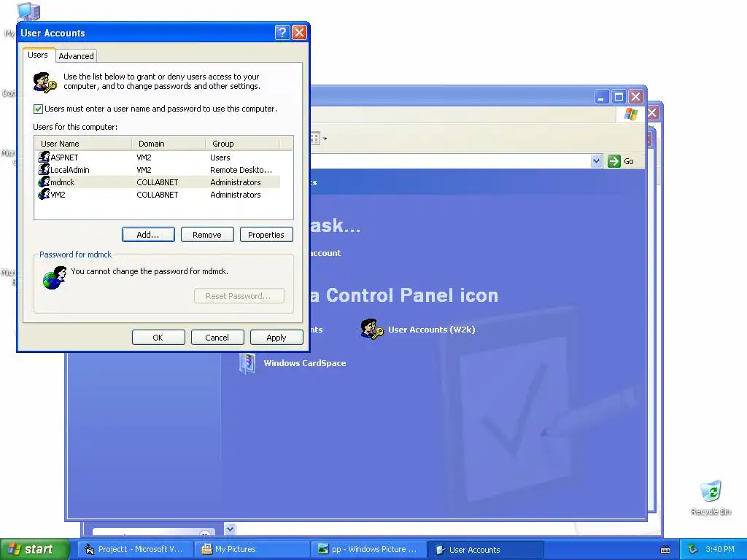747x560 pixels.
Task: Toggle users must enter password checkbox
Action: (x=38, y=109)
